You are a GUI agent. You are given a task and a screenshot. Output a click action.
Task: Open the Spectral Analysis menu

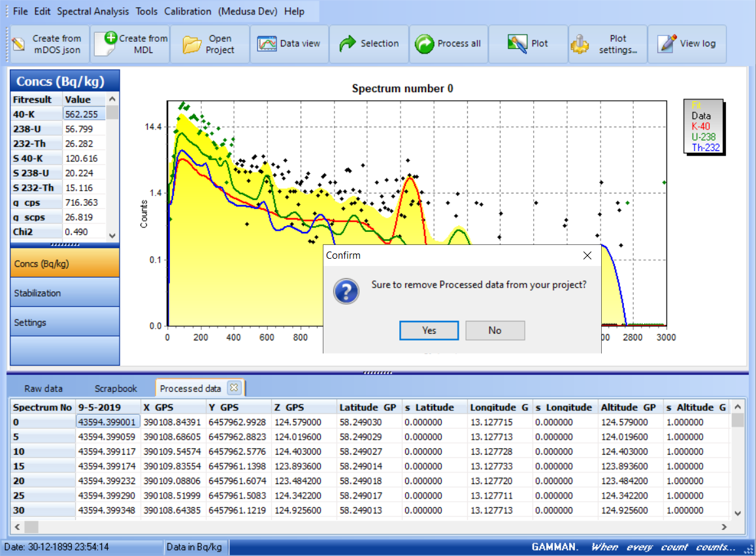click(x=93, y=11)
